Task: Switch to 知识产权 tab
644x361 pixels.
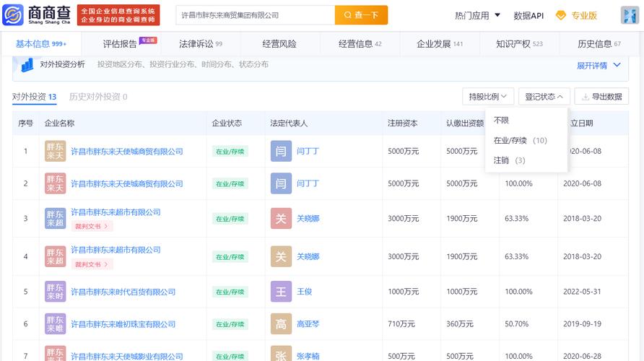Action: tap(519, 43)
